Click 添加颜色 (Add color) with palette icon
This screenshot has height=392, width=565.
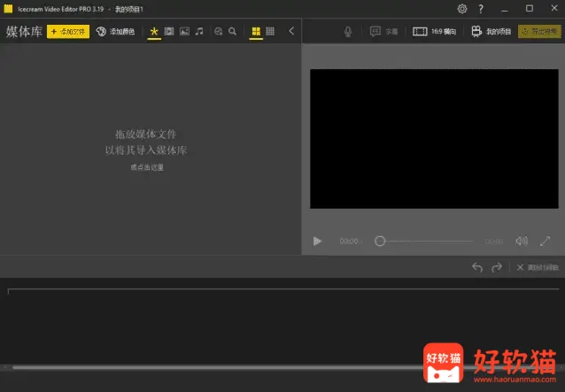(x=115, y=32)
